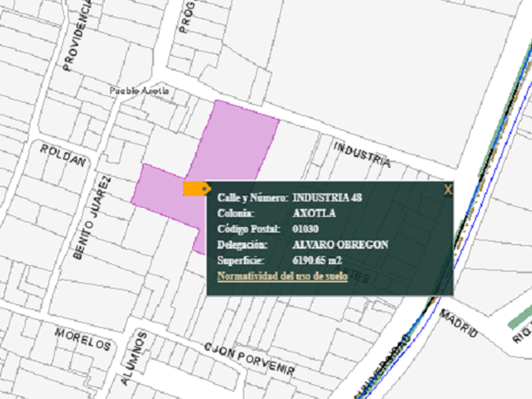Close the property info popup with X
This screenshot has height=399, width=532.
448,189
